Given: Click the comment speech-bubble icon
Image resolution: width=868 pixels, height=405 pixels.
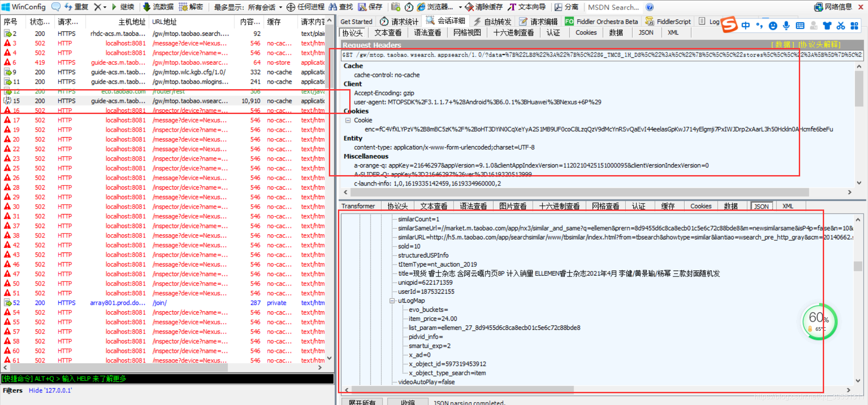Looking at the screenshot, I should point(56,7).
